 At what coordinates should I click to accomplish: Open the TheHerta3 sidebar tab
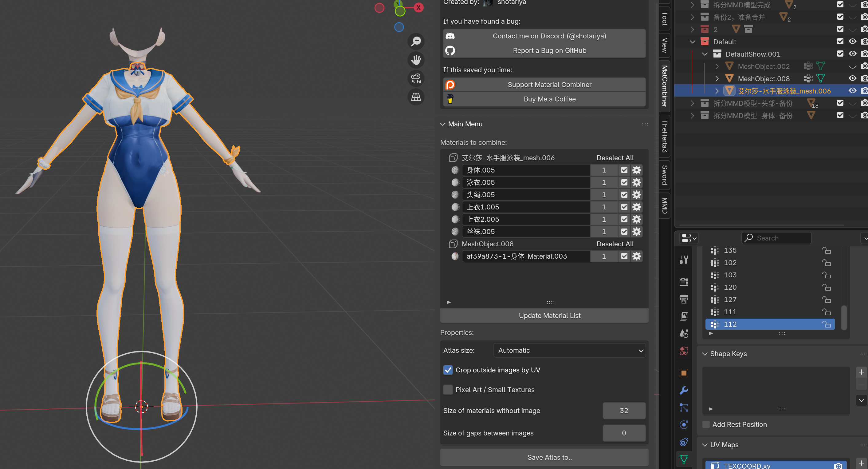click(665, 136)
